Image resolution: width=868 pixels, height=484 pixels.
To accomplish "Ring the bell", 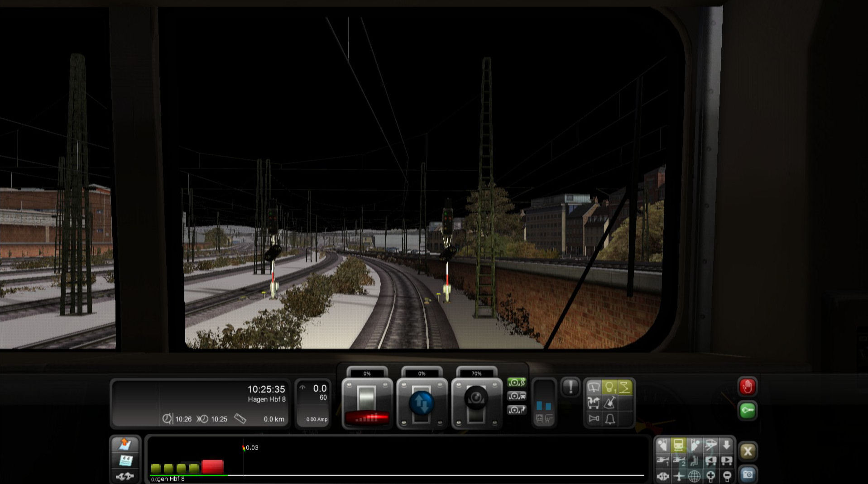I will [x=609, y=418].
